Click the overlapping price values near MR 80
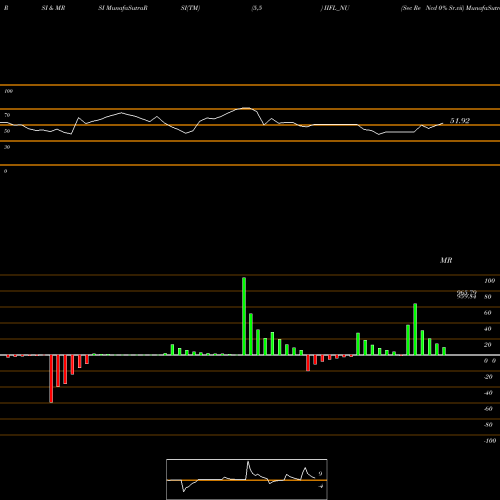Screen dimensions: 500x500 [x=467, y=295]
